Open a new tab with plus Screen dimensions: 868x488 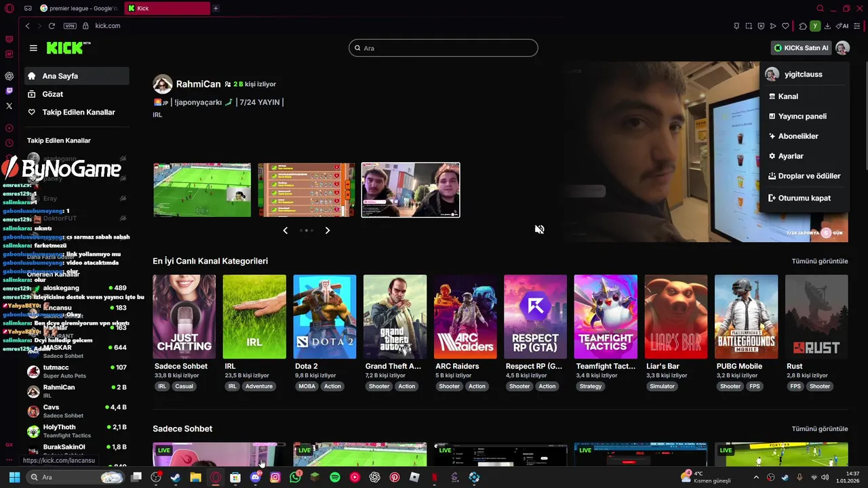216,8
